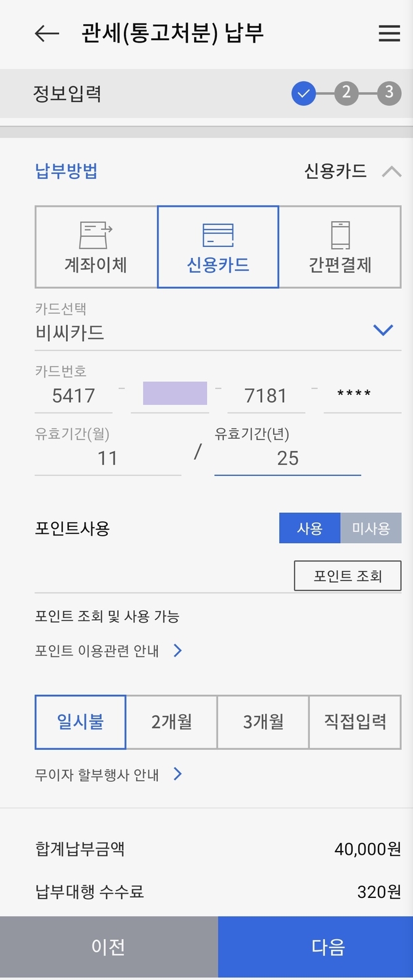This screenshot has height=980, width=413.
Task: Select 일시불 lump-sum payment
Action: click(x=80, y=721)
